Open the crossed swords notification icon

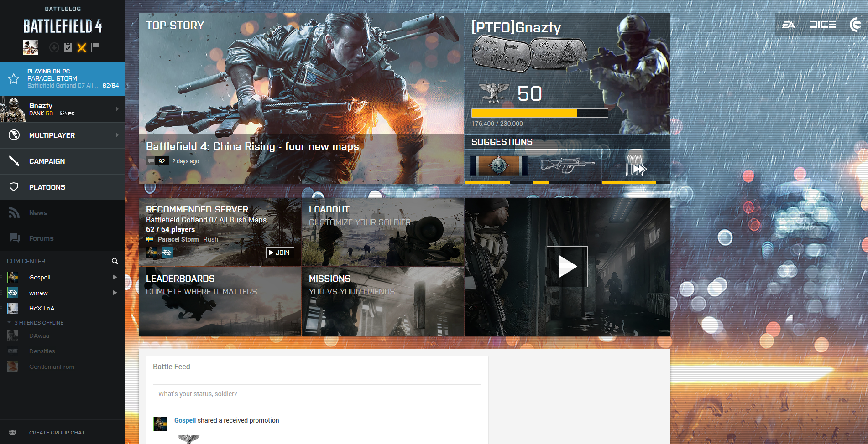pos(82,47)
